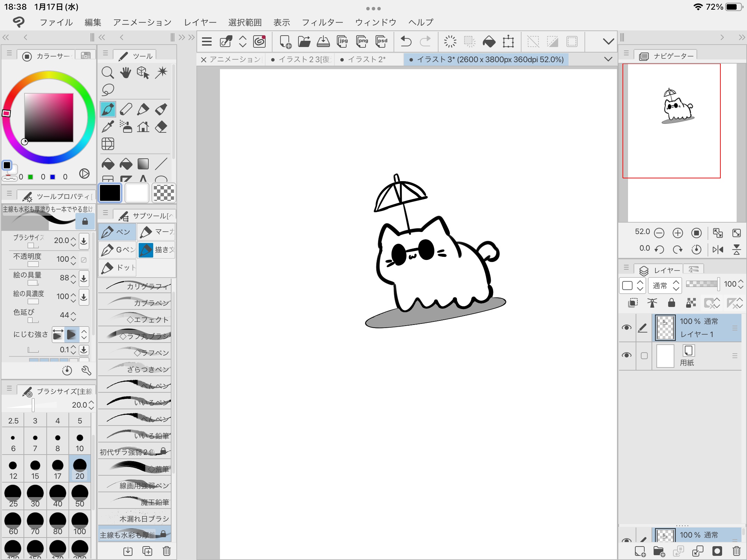Image resolution: width=747 pixels, height=560 pixels.
Task: Select the Eyedropper tool
Action: 108,127
